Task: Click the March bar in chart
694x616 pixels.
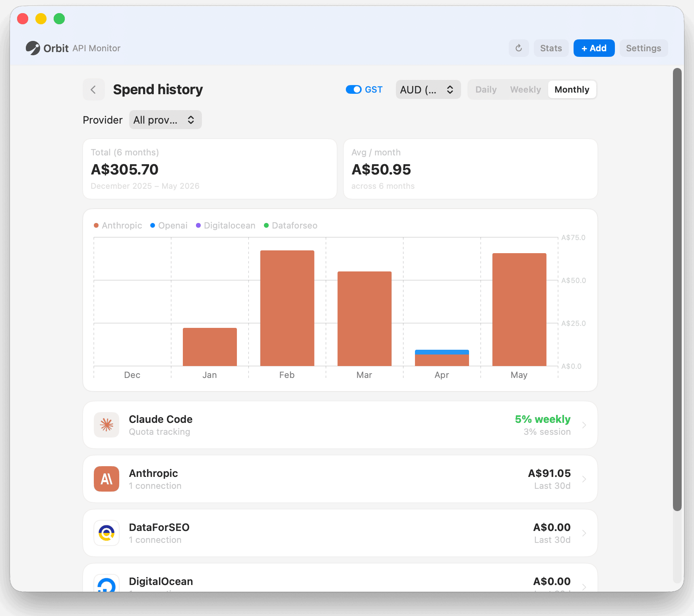Action: pos(364,319)
